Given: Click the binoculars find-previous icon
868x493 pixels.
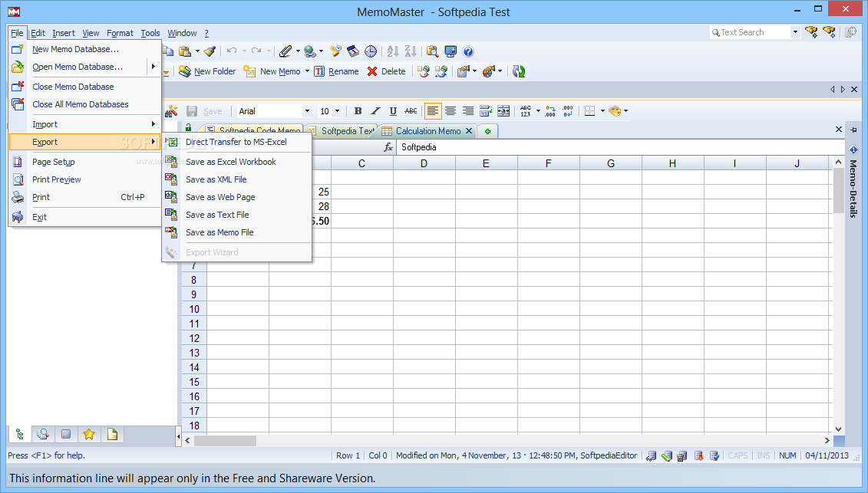Looking at the screenshot, I should click(x=829, y=32).
